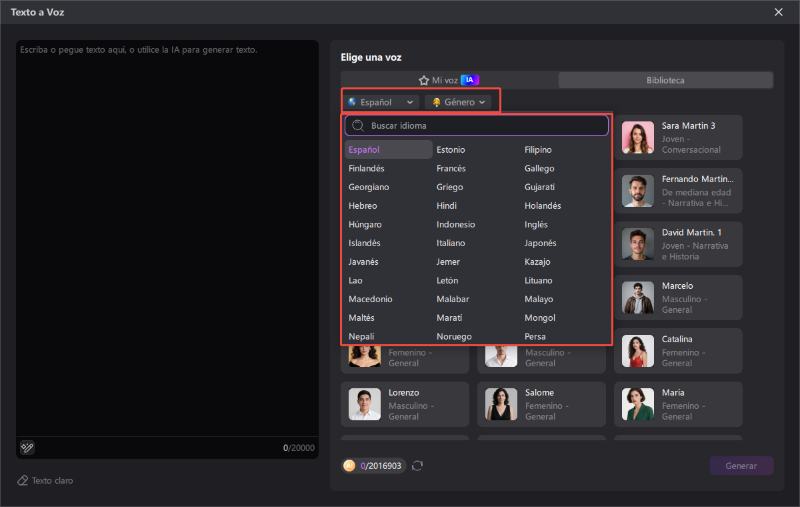Click the refresh credits icon
Image resolution: width=800 pixels, height=507 pixels.
pos(417,466)
